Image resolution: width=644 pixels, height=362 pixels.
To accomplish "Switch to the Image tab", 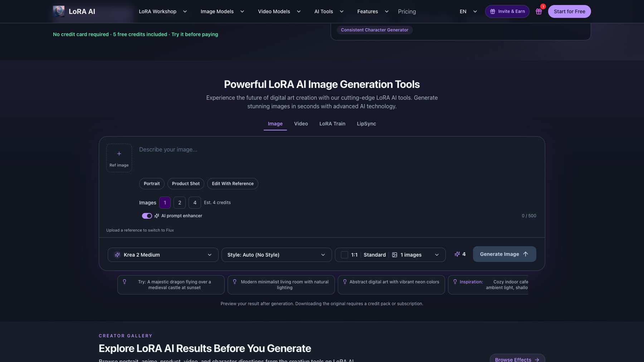I will pyautogui.click(x=275, y=124).
